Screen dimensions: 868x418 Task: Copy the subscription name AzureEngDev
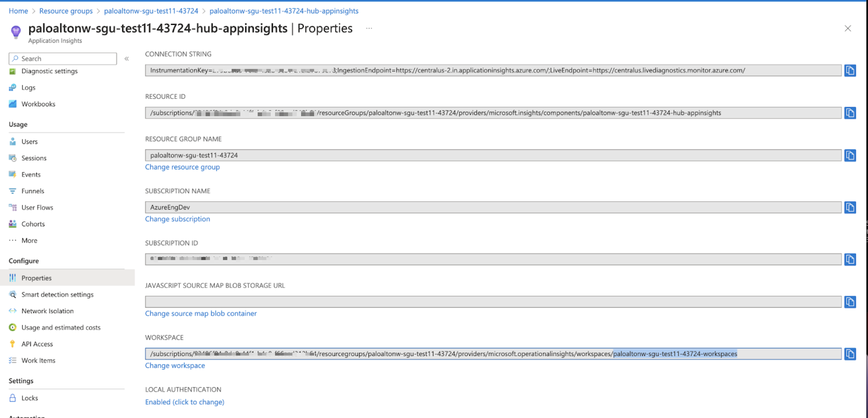click(x=850, y=207)
